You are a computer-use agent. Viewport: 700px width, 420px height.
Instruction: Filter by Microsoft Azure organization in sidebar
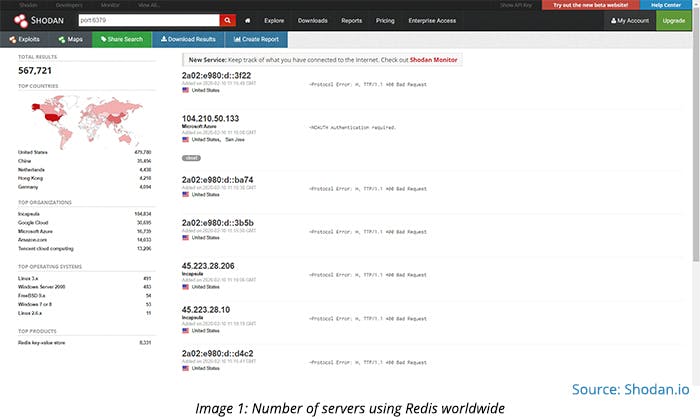(x=35, y=231)
